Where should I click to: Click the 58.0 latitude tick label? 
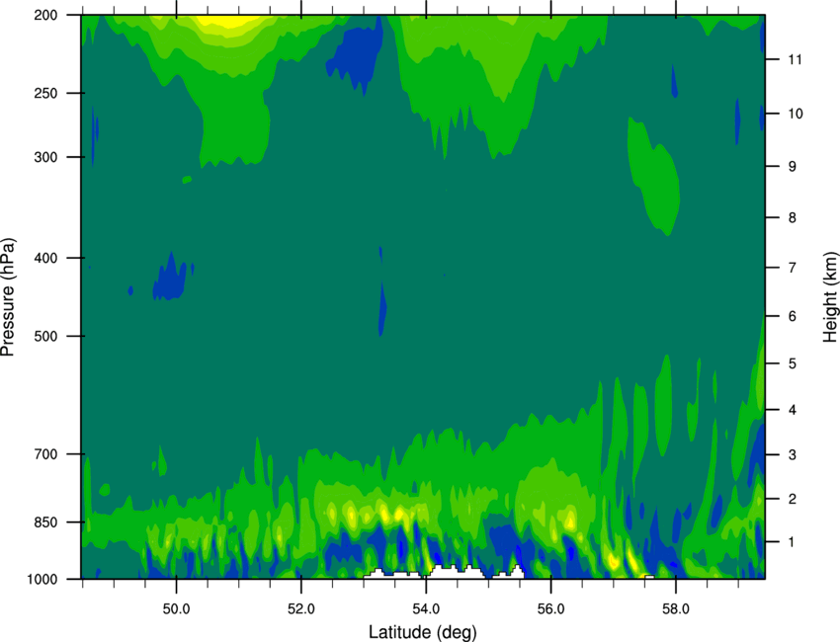[676, 609]
